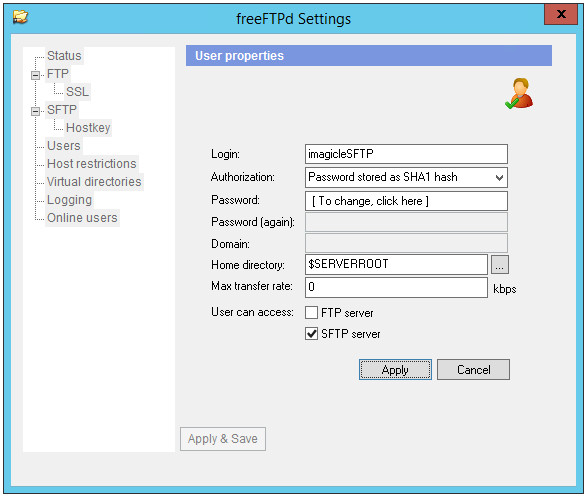Screen dimensions: 587x497
Task: Click the freeFTPd folder icon in title bar
Action: coord(20,16)
